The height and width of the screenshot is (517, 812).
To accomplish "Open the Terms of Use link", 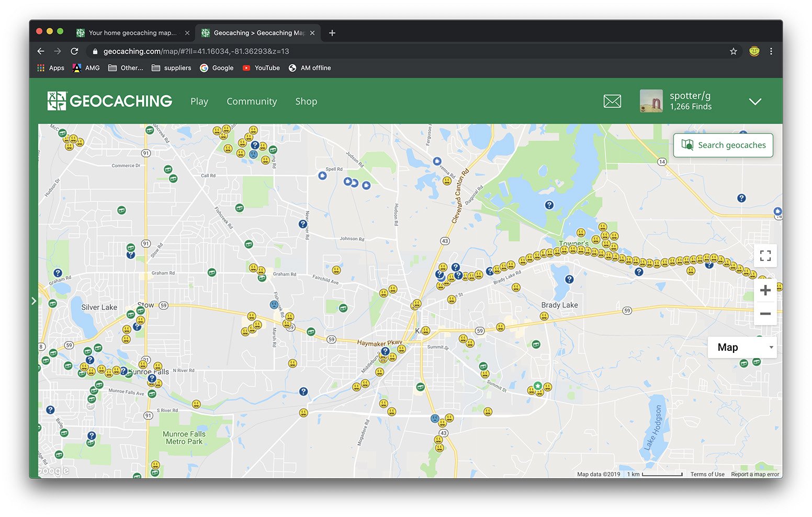I will [x=707, y=474].
